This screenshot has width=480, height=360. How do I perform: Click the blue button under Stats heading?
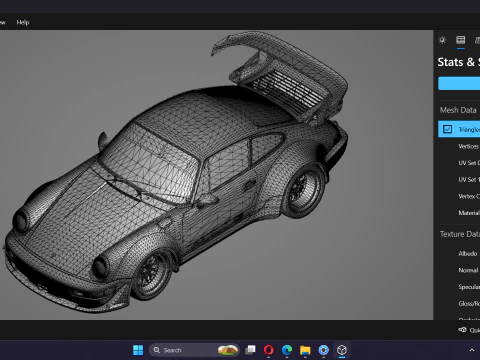459,83
